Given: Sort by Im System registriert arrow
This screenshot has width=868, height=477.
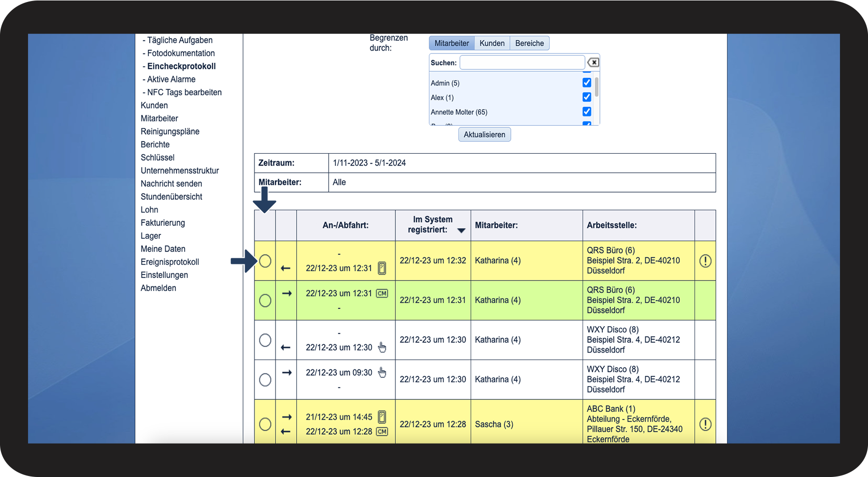Looking at the screenshot, I should pos(461,230).
